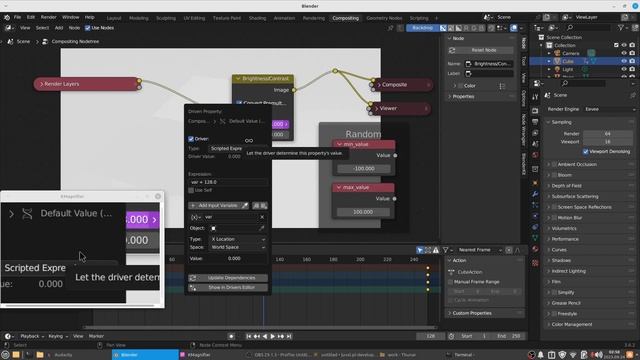
Task: Open the File menu
Action: click(17, 17)
